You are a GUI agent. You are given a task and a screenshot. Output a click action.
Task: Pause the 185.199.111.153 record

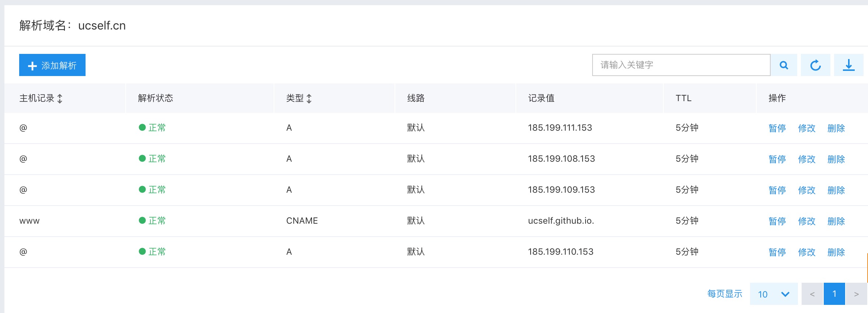tap(777, 128)
